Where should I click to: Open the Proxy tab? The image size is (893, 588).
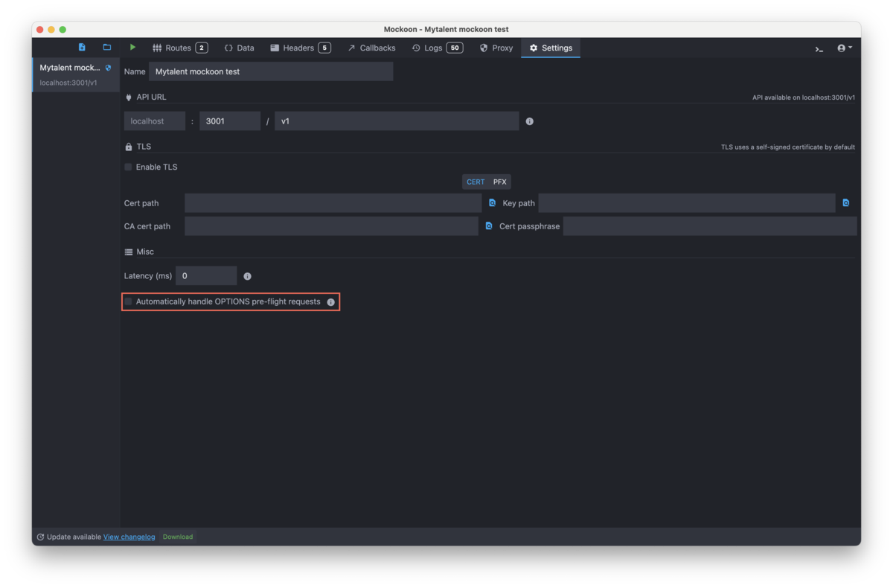pos(496,48)
